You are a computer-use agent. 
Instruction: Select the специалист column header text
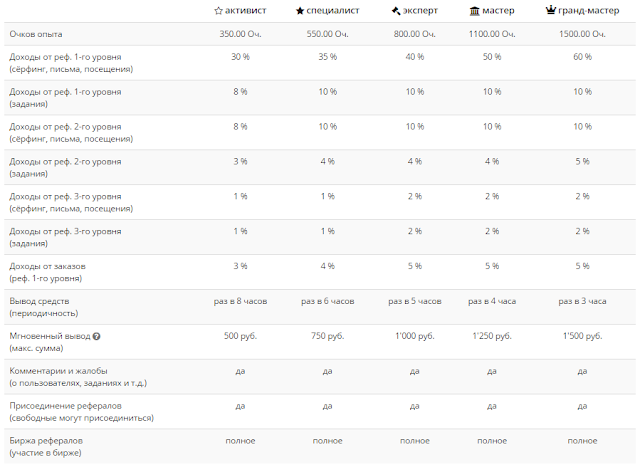[x=333, y=10]
